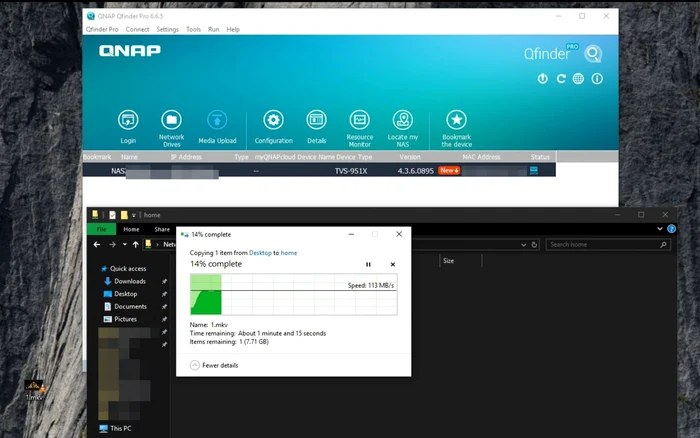Refresh the Explorer address bar
Viewport: 700px width, 438px height.
pos(534,245)
